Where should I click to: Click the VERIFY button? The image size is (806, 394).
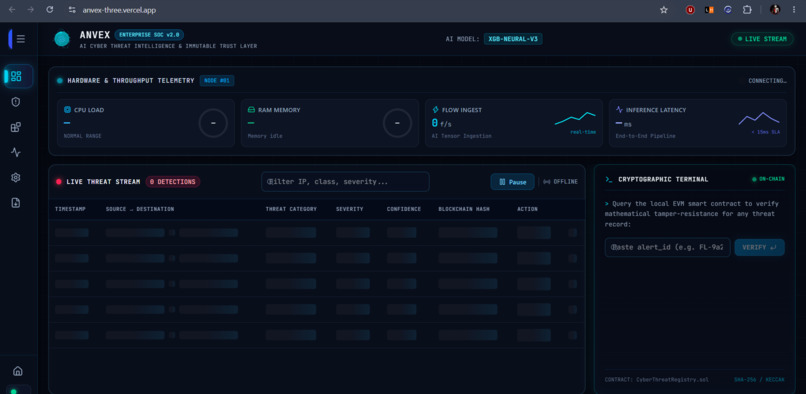760,247
